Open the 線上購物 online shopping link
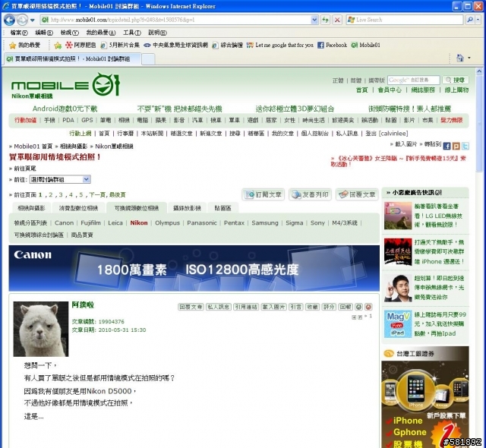Image resolution: width=486 pixels, height=448 pixels. coord(456,90)
